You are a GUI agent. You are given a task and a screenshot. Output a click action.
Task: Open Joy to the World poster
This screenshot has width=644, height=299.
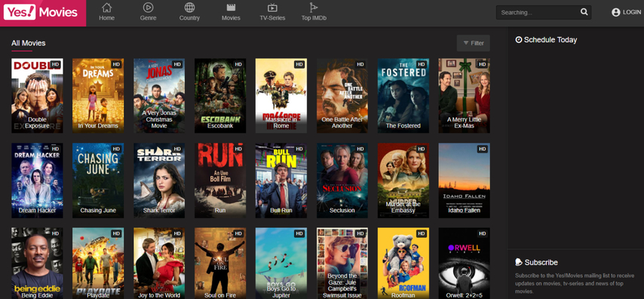coord(159,264)
